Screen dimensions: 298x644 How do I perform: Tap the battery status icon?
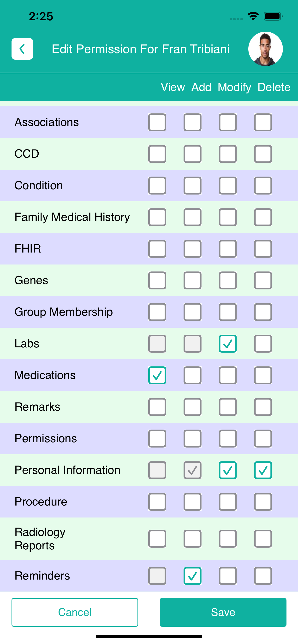(273, 16)
